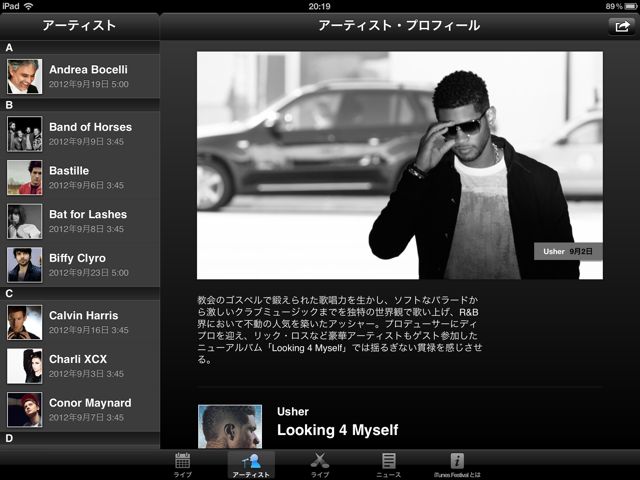The height and width of the screenshot is (480, 640).
Task: Switch to the ニュース news tab
Action: (388, 464)
